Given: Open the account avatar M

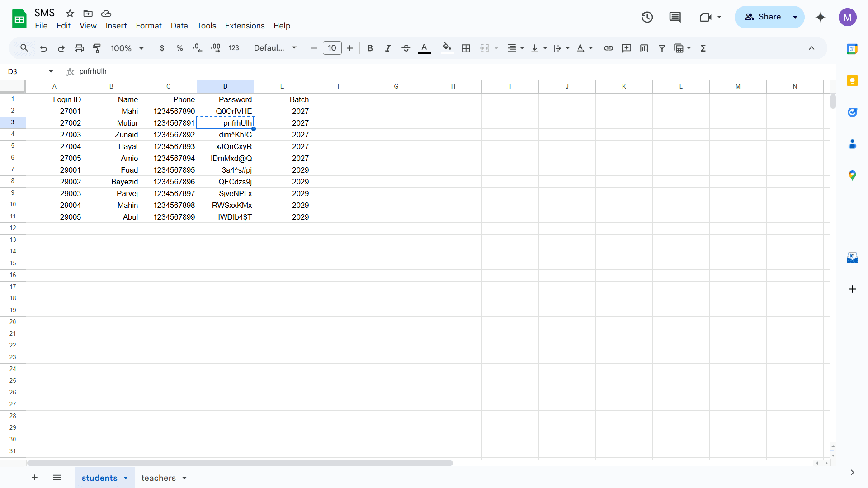Looking at the screenshot, I should pyautogui.click(x=848, y=17).
